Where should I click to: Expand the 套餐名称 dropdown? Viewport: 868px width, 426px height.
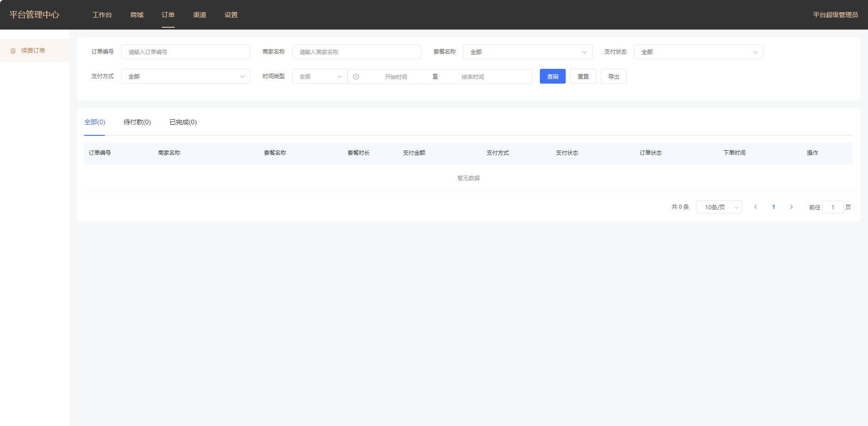[527, 52]
